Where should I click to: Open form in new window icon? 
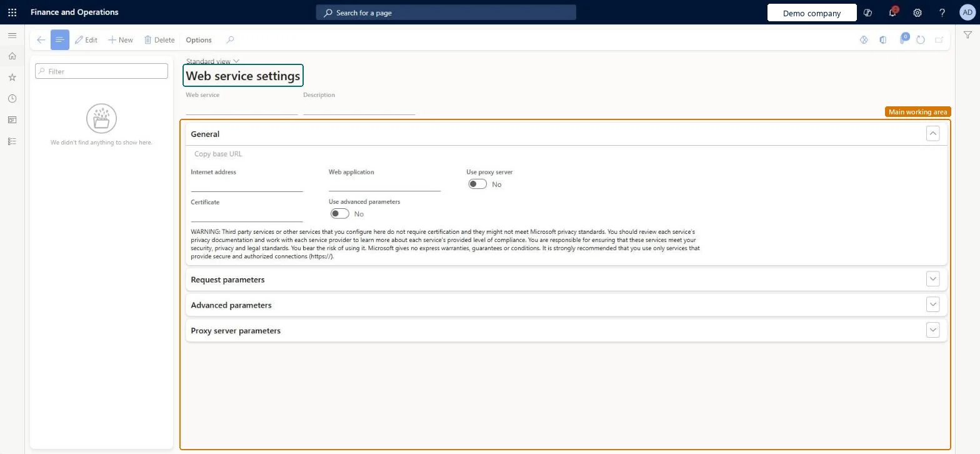(939, 40)
